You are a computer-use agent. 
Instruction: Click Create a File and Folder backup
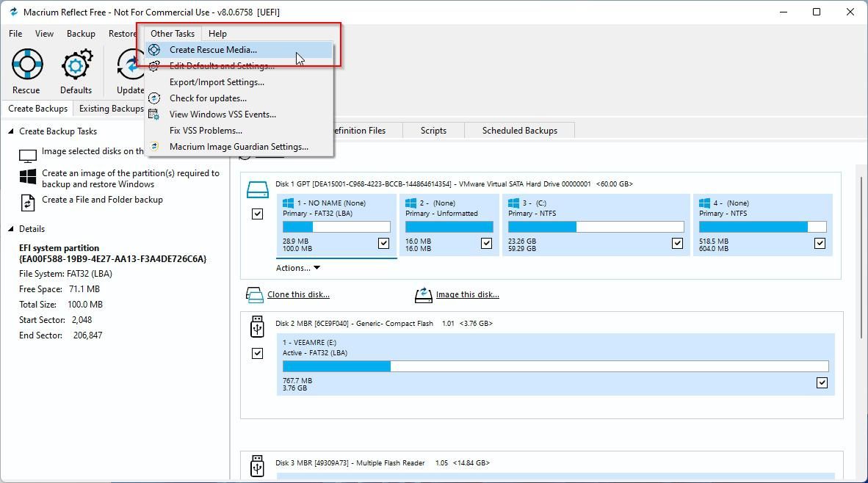pos(102,200)
